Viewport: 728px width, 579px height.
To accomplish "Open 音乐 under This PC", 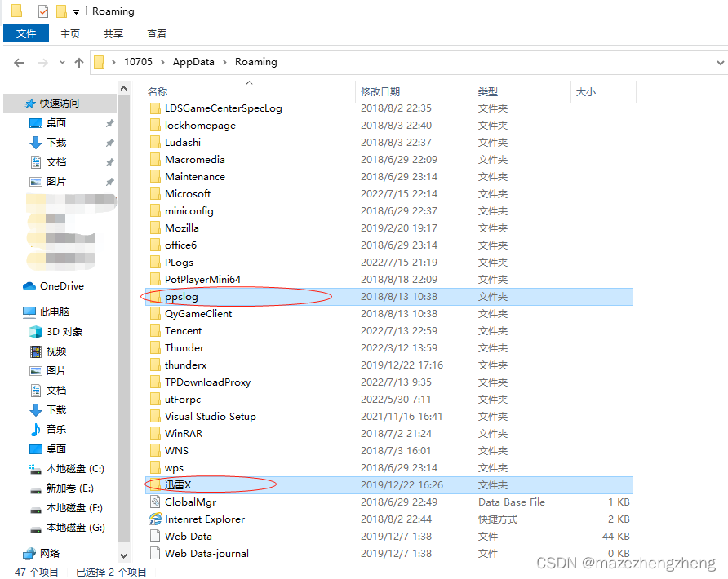I will pyautogui.click(x=55, y=429).
